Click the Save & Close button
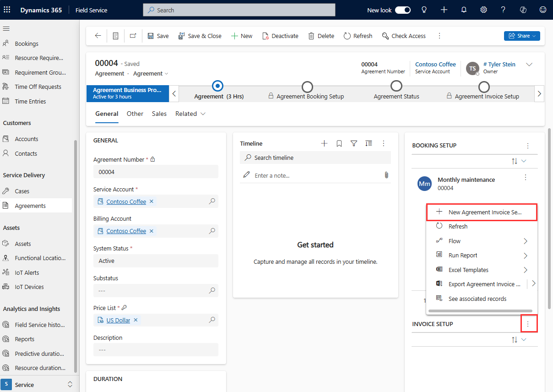553x392 pixels. (x=200, y=36)
